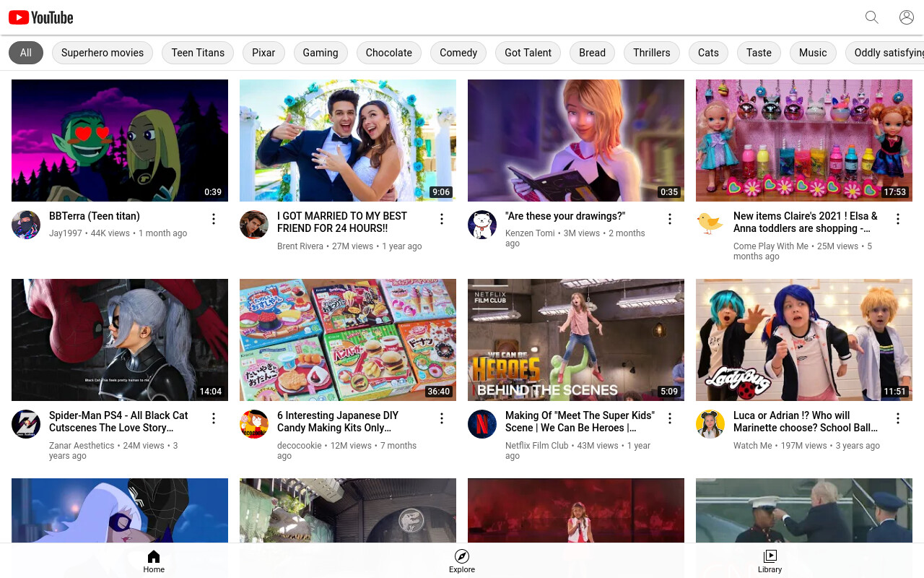
Task: Filter by Got Talent chip
Action: (x=528, y=53)
